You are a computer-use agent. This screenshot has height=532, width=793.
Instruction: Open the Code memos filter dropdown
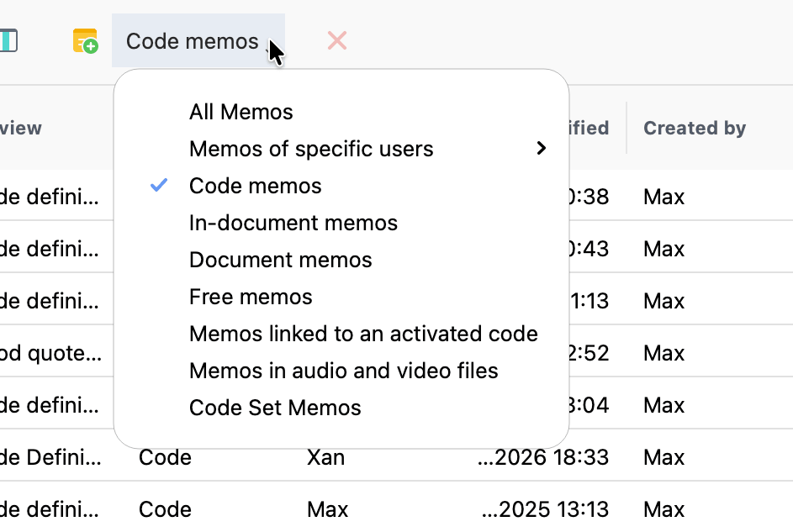(x=191, y=40)
